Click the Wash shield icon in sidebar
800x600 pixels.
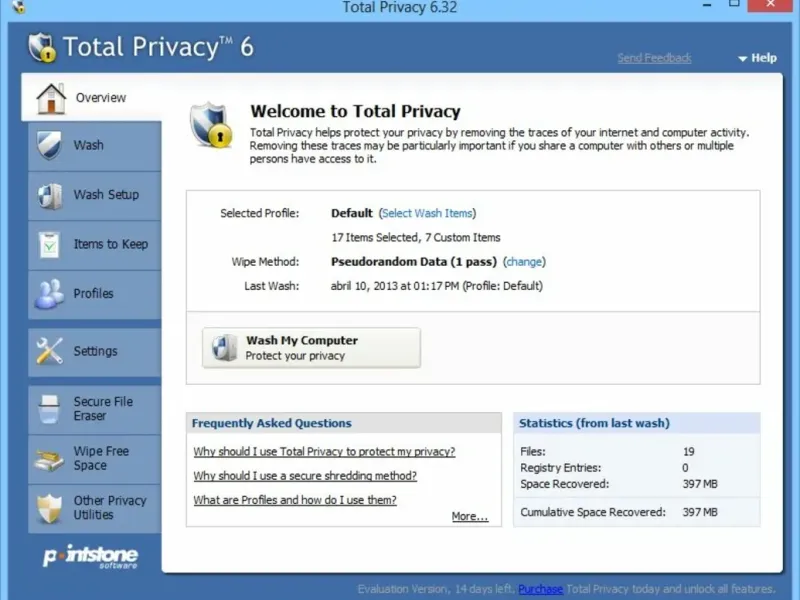click(49, 145)
